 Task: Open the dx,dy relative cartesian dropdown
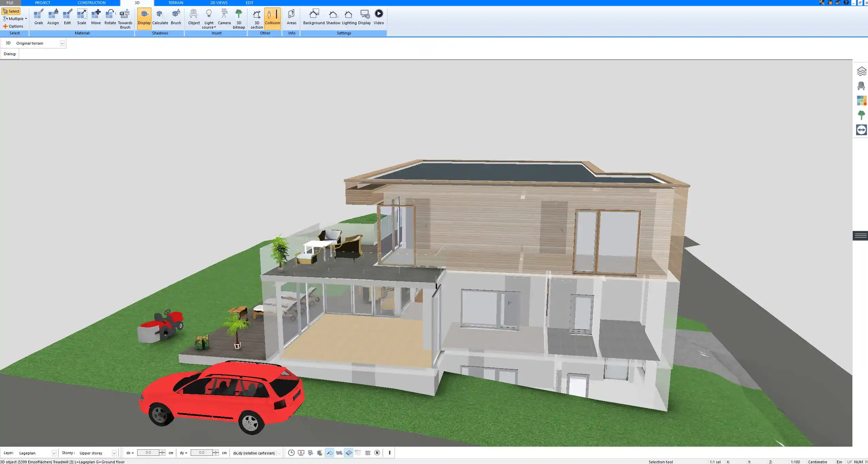[278, 453]
